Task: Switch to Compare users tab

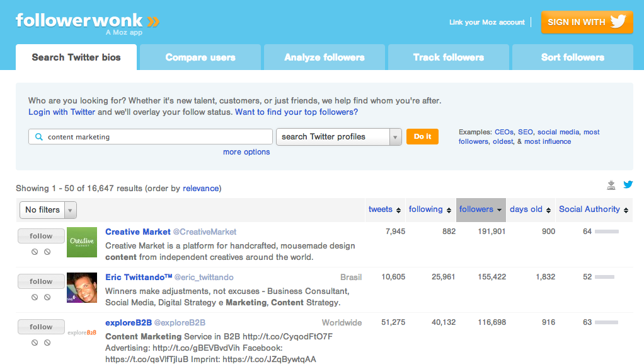Action: pyautogui.click(x=200, y=57)
